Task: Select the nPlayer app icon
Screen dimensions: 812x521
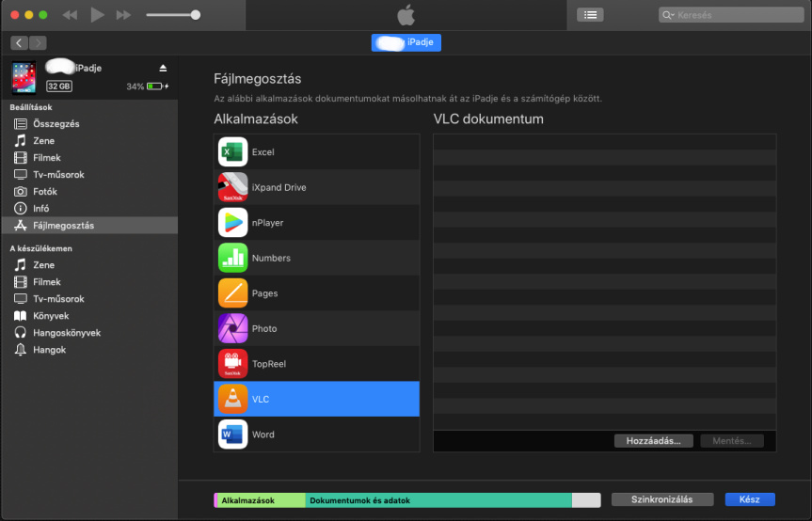Action: pos(232,223)
